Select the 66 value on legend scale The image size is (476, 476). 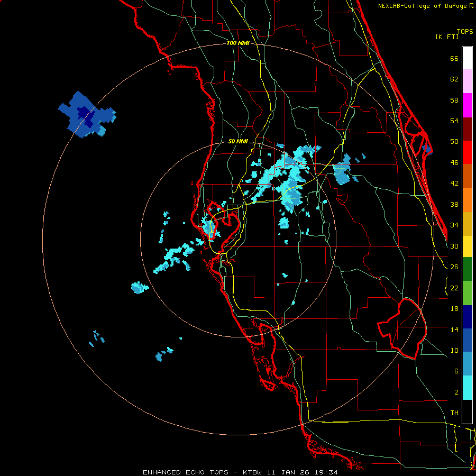point(454,59)
